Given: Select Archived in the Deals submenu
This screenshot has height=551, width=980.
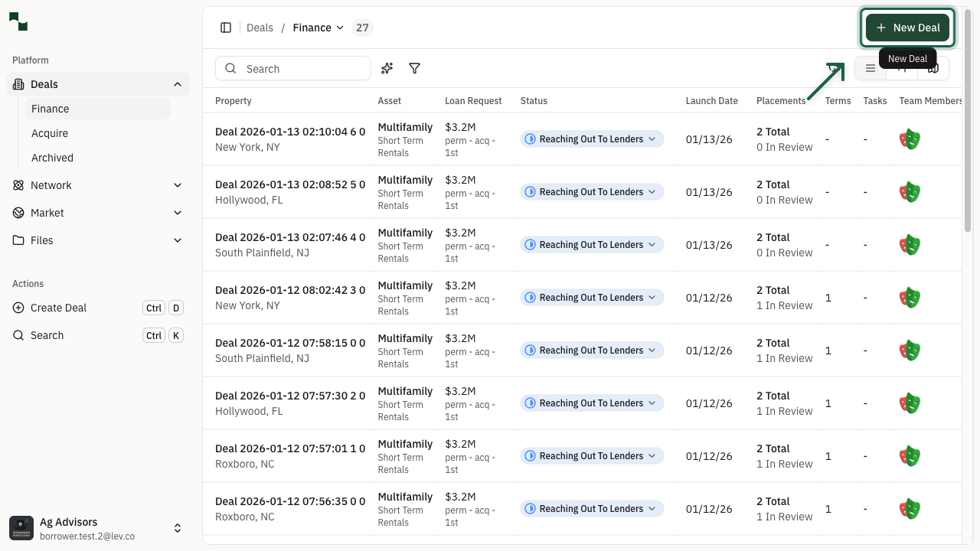Looking at the screenshot, I should click(52, 158).
